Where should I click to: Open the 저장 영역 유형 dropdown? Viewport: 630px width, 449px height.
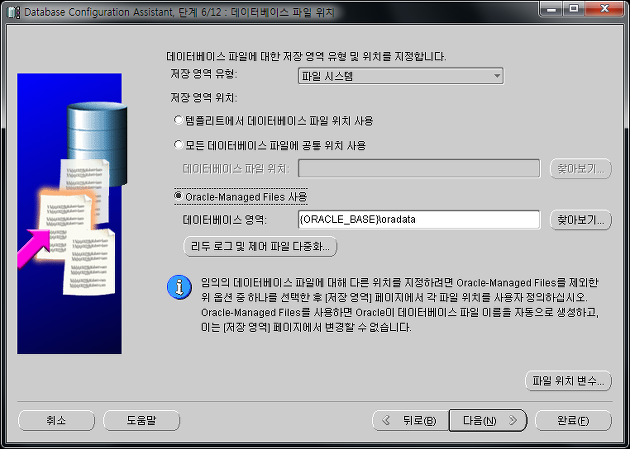(401, 76)
